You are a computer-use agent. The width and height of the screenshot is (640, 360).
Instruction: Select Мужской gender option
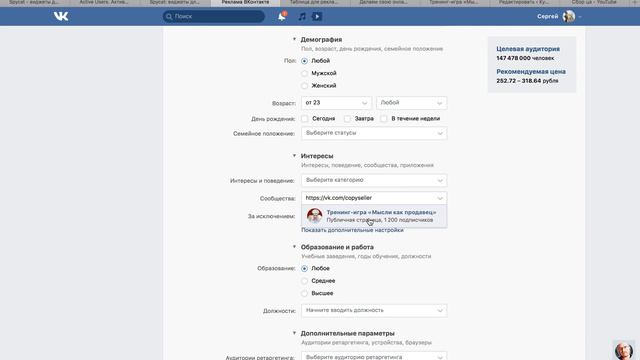coord(304,73)
